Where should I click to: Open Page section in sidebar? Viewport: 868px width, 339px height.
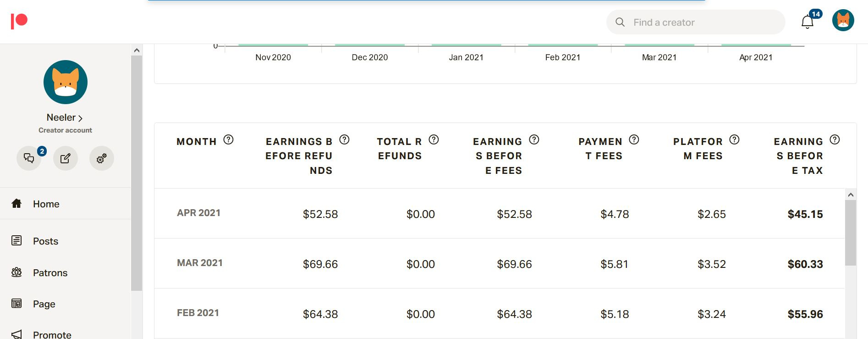pyautogui.click(x=44, y=304)
